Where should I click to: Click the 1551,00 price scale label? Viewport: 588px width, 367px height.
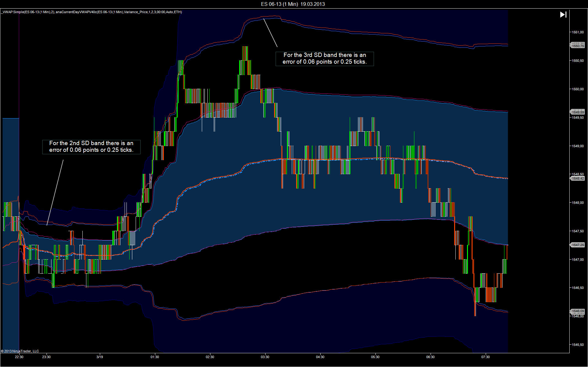click(x=578, y=32)
